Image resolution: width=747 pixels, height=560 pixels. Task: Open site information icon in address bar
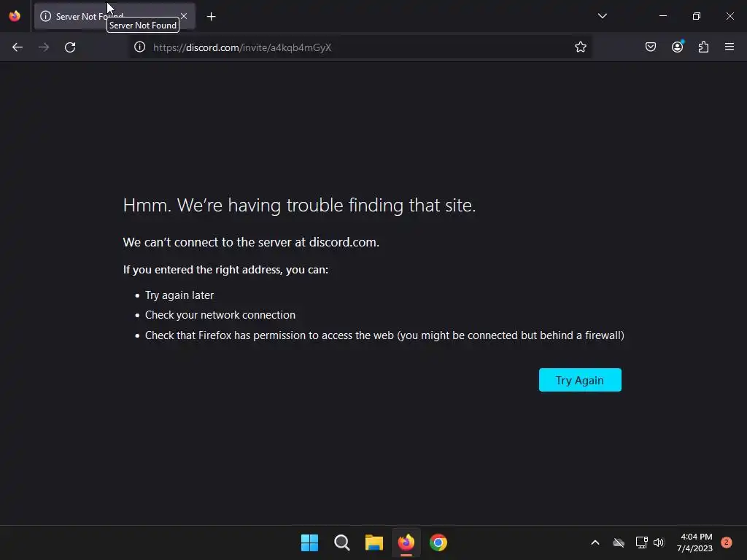139,47
